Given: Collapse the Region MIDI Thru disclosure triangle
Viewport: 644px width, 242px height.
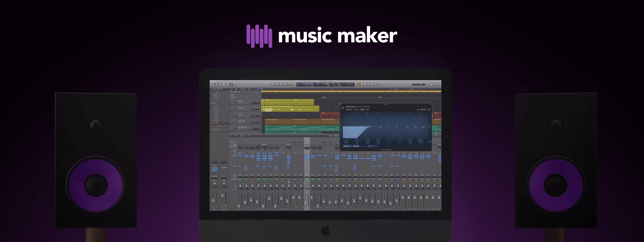Looking at the screenshot, I should (x=211, y=89).
